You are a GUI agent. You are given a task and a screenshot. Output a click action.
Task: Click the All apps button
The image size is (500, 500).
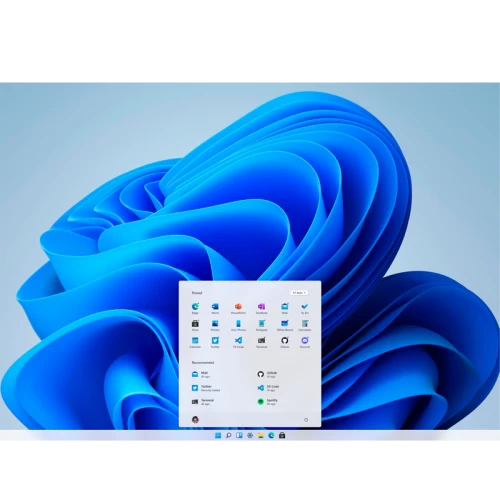click(299, 293)
